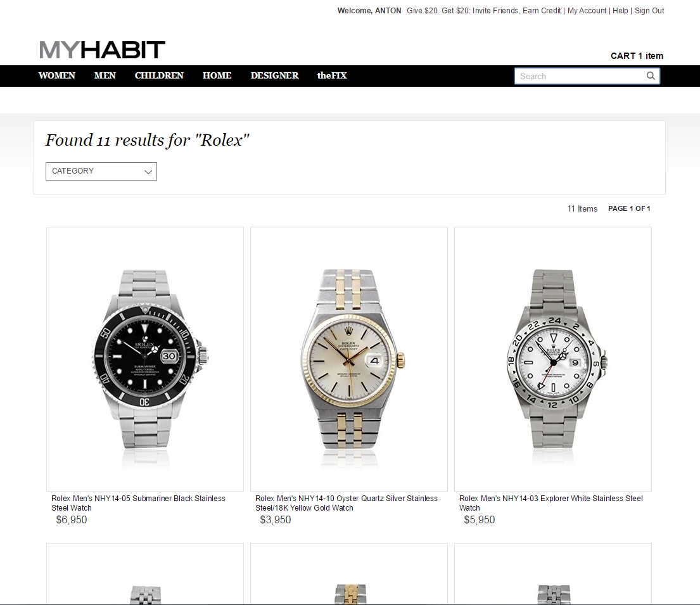Open the Explorer White watch image
This screenshot has height=605, width=700.
click(553, 359)
